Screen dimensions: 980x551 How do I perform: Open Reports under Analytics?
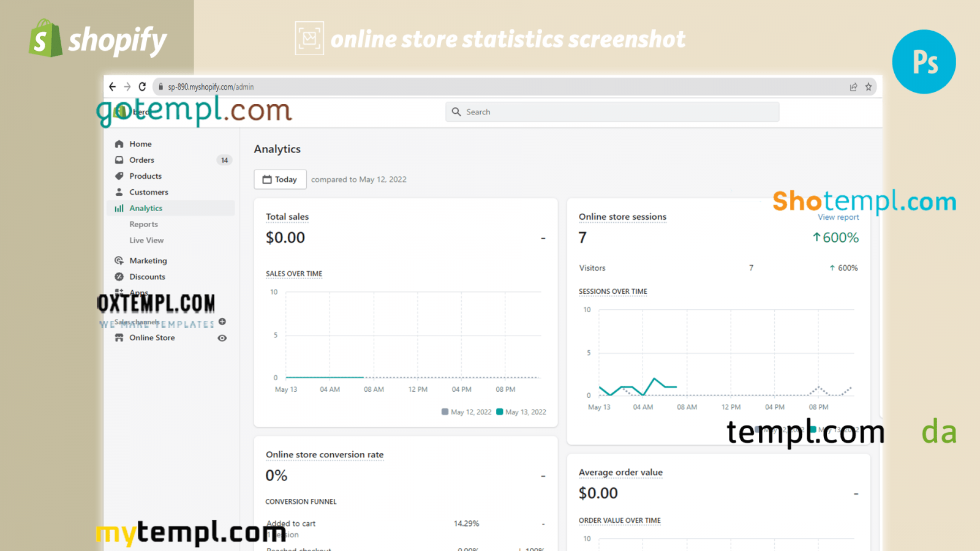pos(143,224)
